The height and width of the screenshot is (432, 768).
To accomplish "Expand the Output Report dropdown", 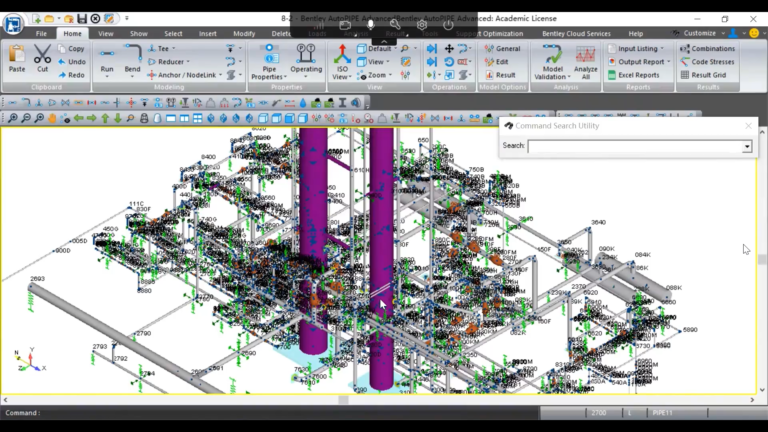I will pos(669,62).
